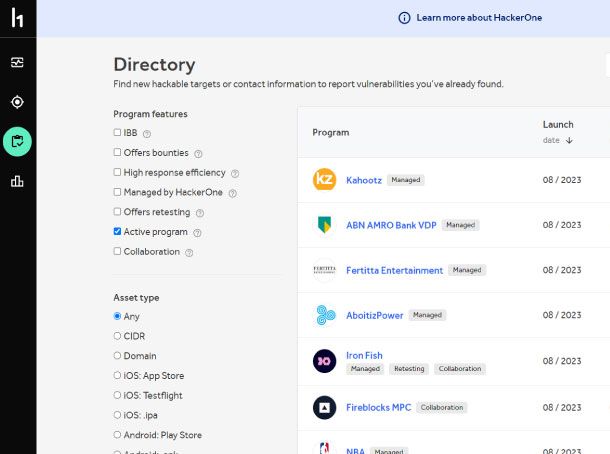
Task: Open the Fireblocks MPC program
Action: click(379, 407)
